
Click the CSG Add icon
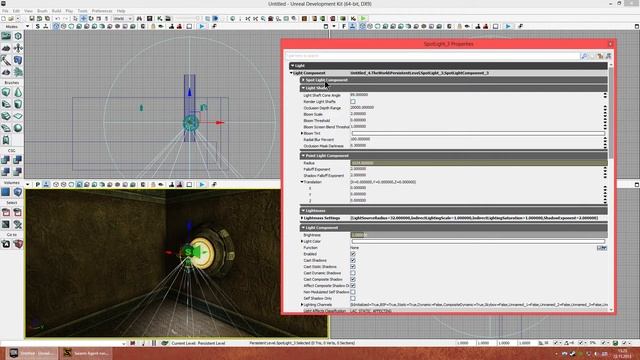(6, 160)
